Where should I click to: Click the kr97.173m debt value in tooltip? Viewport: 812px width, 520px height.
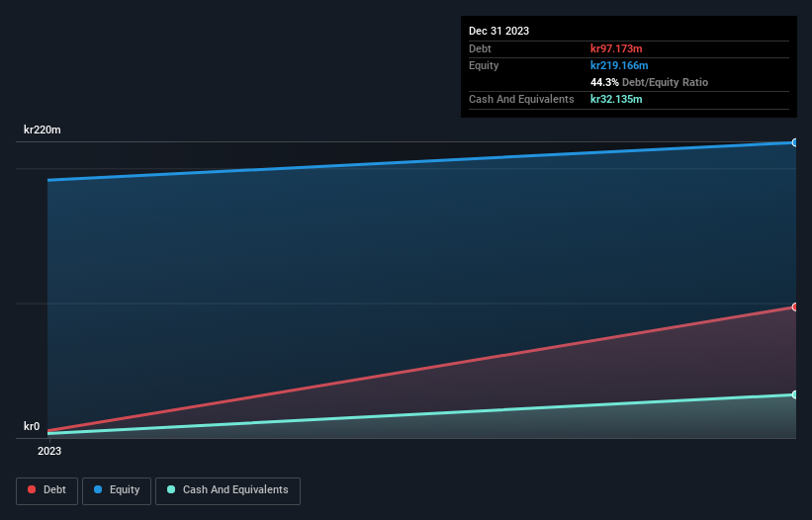[616, 48]
